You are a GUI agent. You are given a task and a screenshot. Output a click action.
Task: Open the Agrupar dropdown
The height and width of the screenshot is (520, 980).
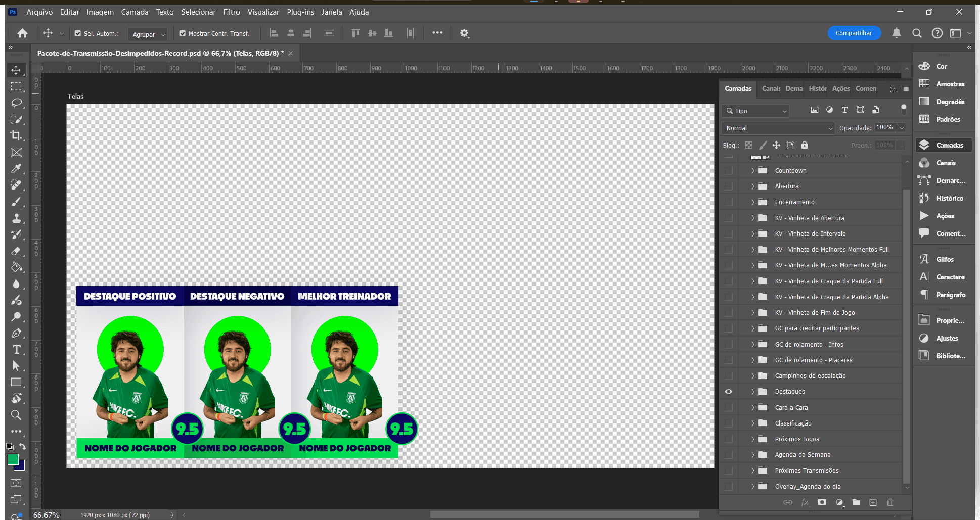(147, 34)
